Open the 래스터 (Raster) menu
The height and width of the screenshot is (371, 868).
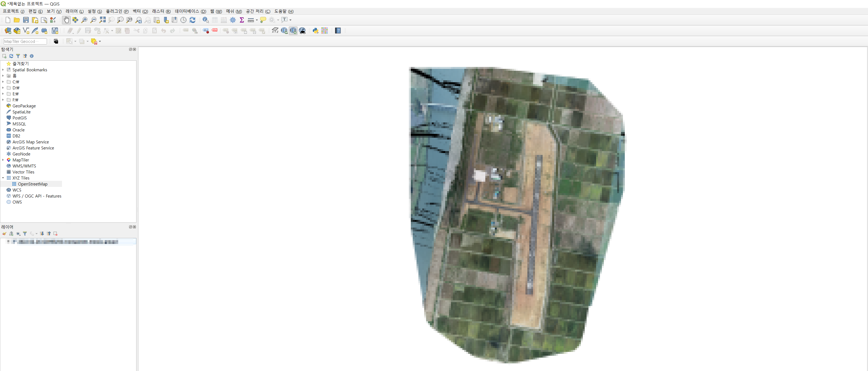(x=161, y=11)
